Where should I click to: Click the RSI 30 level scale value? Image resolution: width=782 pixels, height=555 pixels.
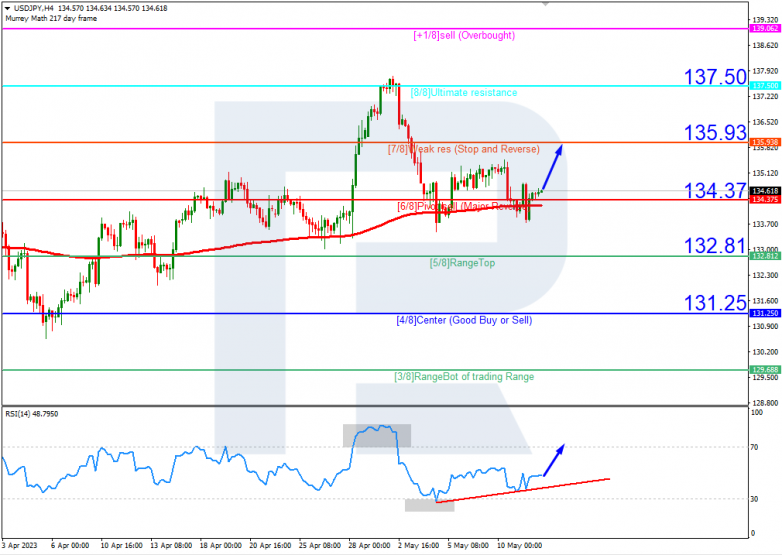pos(755,499)
